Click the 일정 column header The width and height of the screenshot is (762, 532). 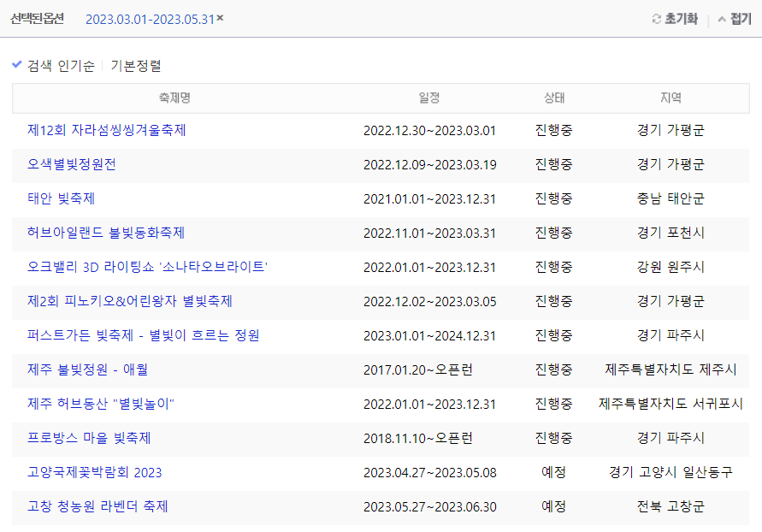coord(429,98)
